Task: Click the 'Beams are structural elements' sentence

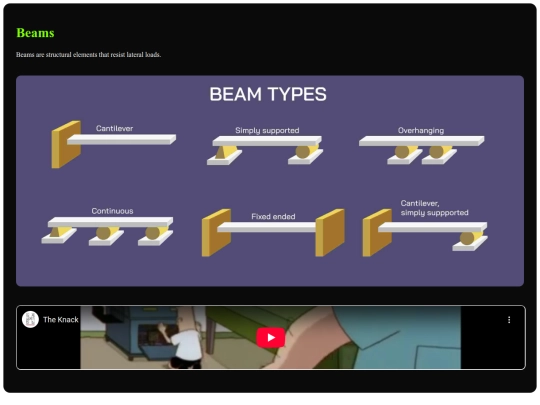Action: click(x=88, y=55)
